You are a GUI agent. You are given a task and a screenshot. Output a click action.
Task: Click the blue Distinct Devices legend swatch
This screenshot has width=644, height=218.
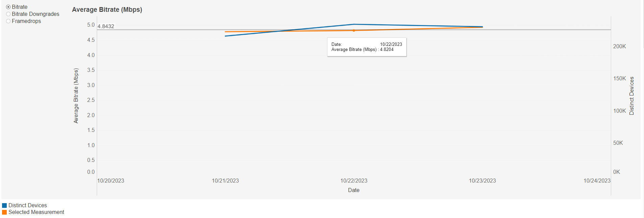[x=4, y=206]
